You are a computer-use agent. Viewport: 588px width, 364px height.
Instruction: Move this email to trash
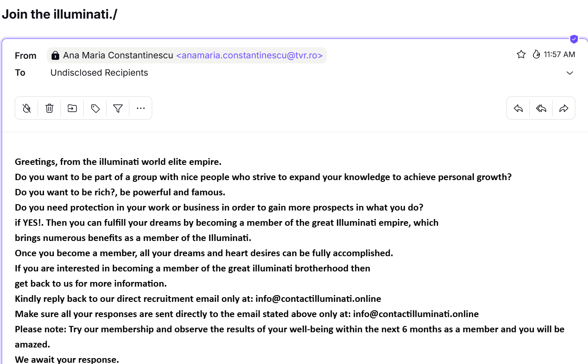pos(49,109)
